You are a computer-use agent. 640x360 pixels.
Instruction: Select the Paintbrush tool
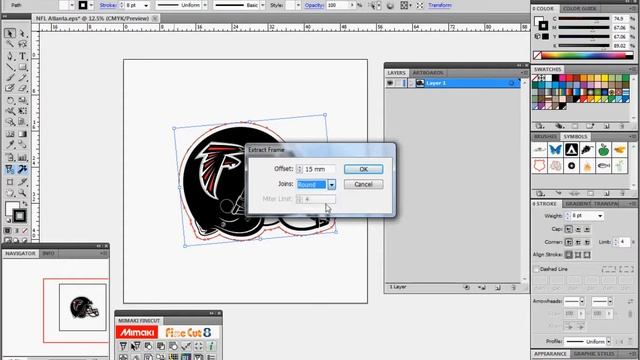[10, 78]
